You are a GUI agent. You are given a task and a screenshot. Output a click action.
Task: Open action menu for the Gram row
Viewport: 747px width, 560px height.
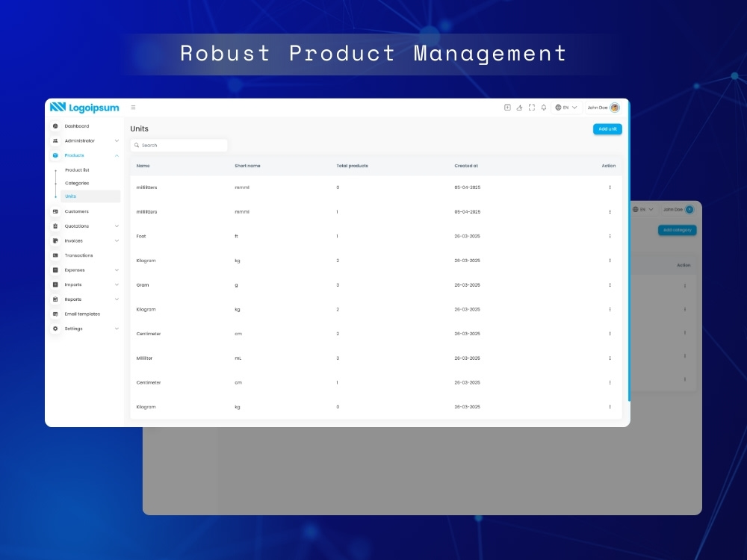610,284
